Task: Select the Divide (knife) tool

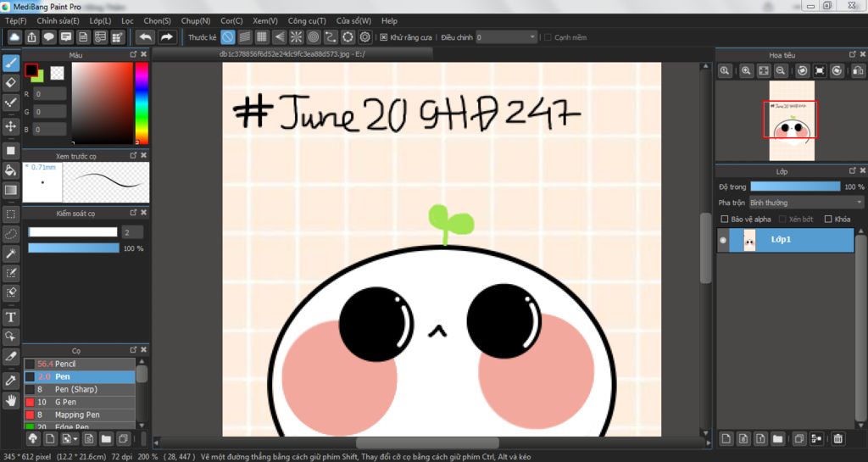Action: [10, 356]
